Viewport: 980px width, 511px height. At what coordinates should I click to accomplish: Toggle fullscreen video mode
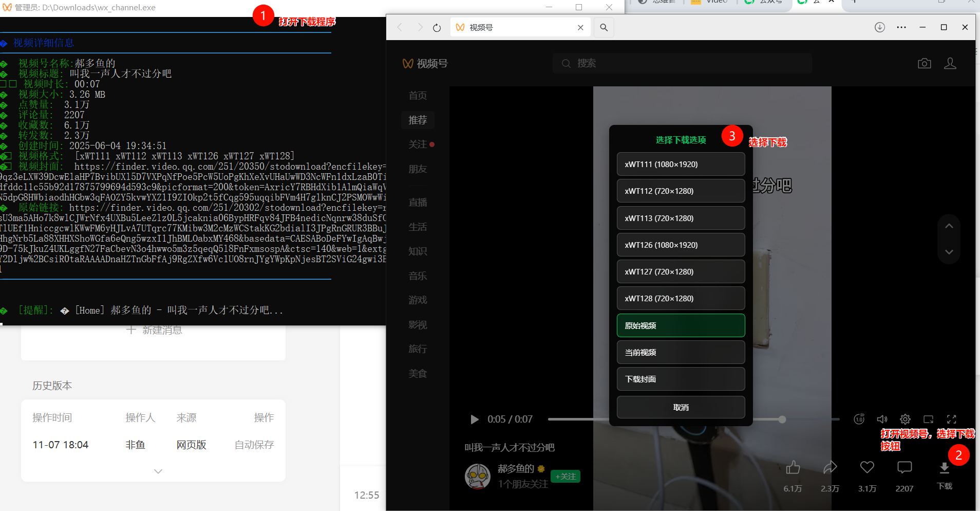951,419
